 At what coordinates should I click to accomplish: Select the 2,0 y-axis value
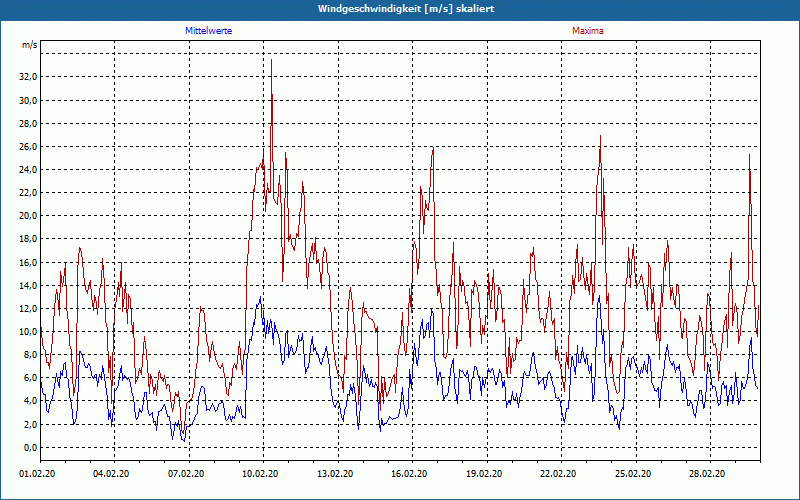click(x=30, y=424)
